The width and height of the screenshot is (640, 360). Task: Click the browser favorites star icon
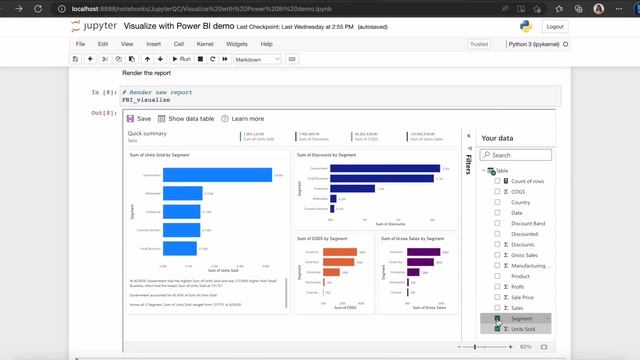559,9
